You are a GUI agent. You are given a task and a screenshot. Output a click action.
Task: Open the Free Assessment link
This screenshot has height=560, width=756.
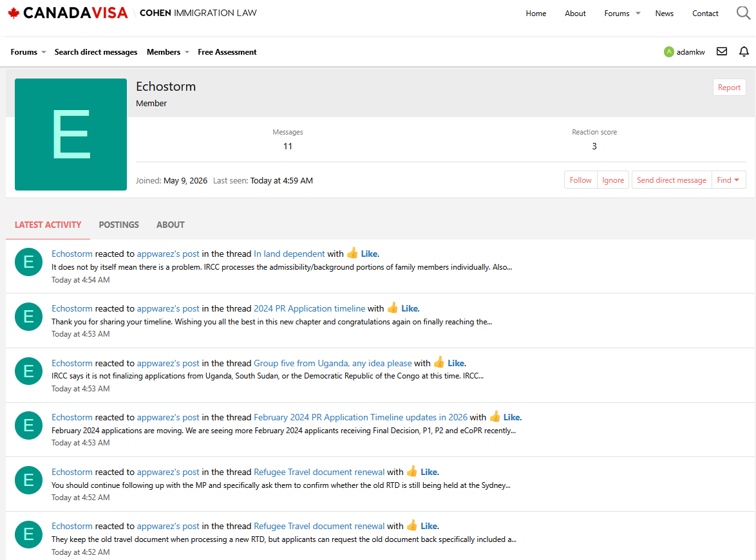pos(227,52)
